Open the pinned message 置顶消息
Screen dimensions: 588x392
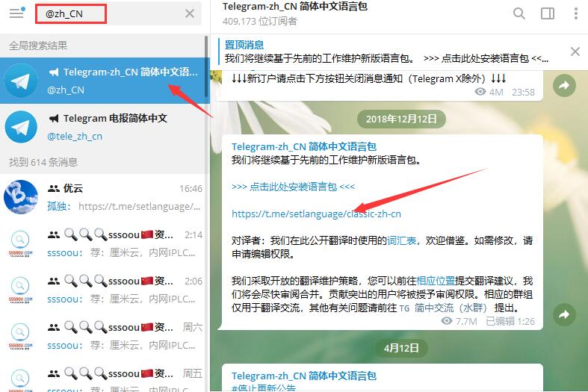tap(386, 52)
